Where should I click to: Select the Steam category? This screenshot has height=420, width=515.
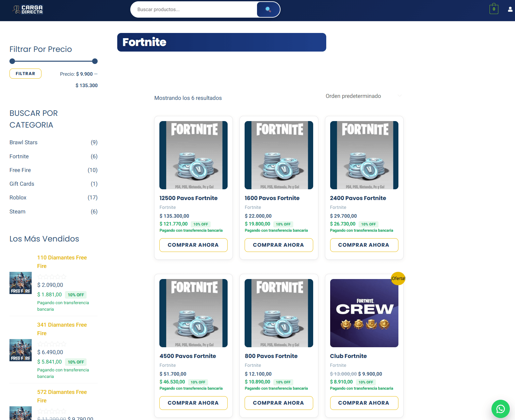coord(17,211)
